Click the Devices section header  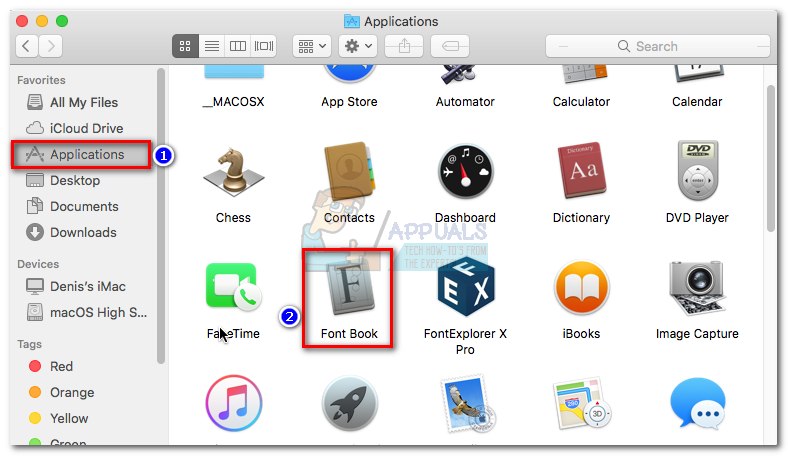tap(38, 264)
